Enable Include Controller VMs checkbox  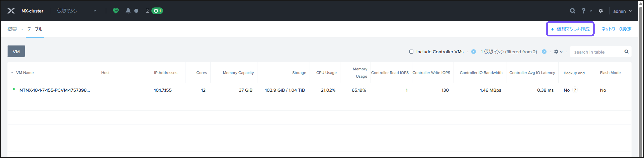coord(411,52)
